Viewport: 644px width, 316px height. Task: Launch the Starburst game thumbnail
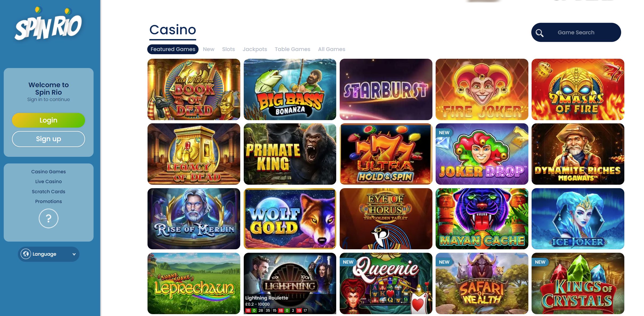pyautogui.click(x=386, y=89)
